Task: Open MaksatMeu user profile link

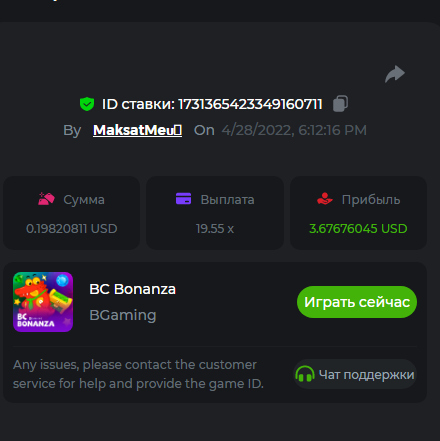Action: (x=137, y=130)
